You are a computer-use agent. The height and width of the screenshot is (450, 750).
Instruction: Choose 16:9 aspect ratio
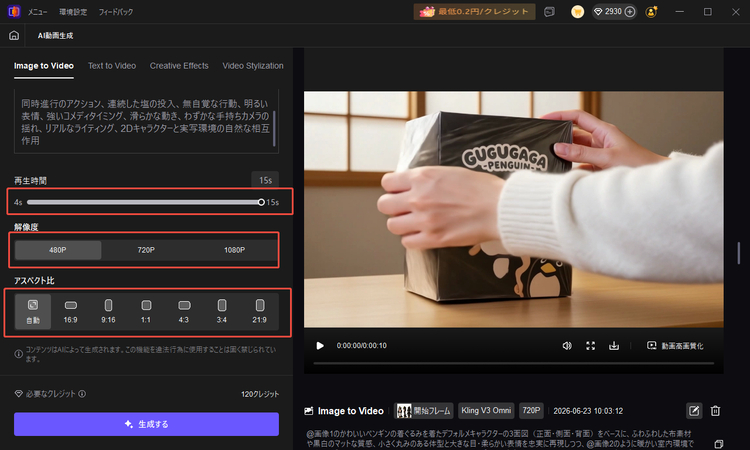coord(70,311)
